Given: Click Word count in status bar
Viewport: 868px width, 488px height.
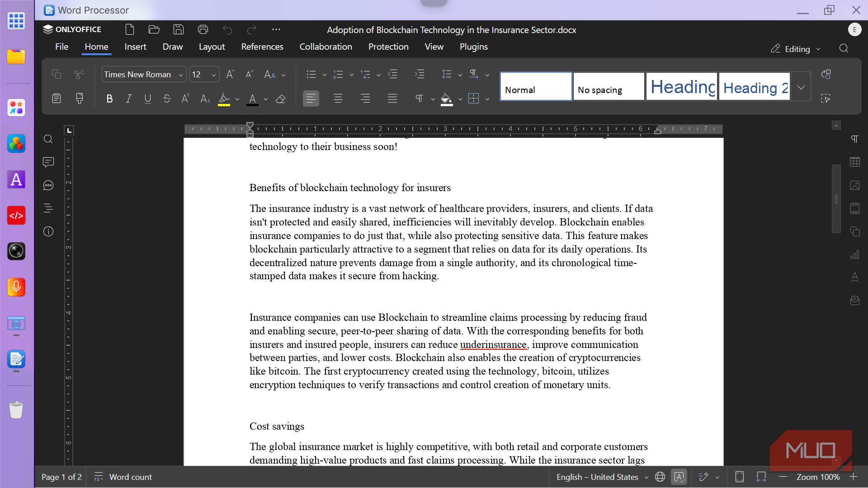Looking at the screenshot, I should pos(123,477).
